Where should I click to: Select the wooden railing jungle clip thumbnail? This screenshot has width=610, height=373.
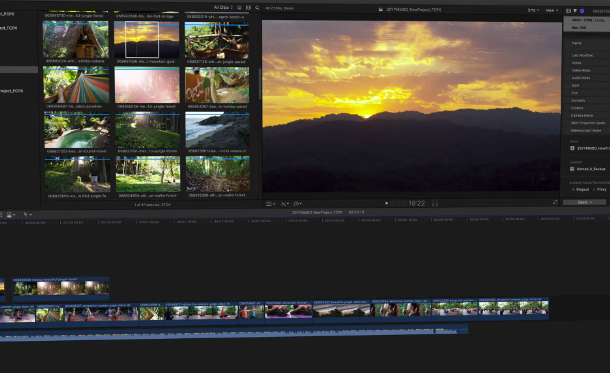tap(217, 40)
